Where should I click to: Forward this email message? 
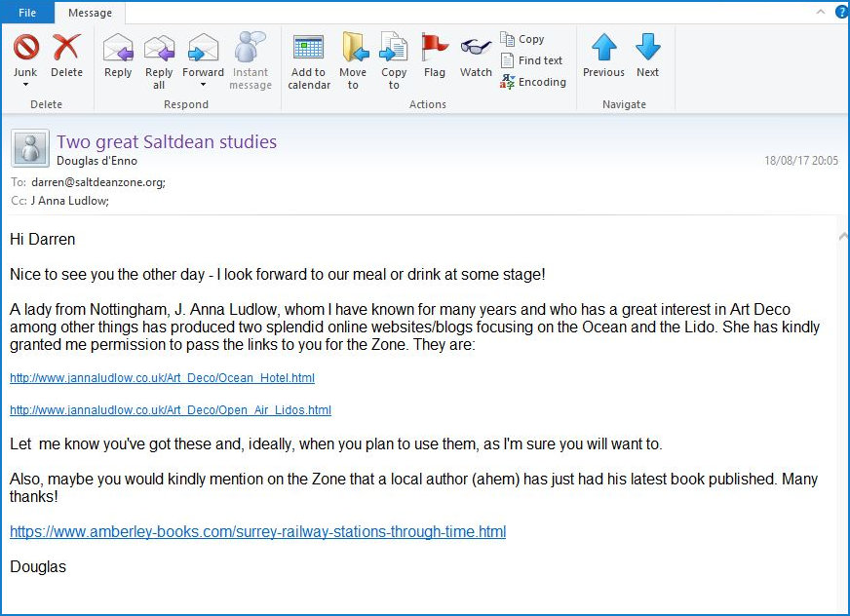(203, 49)
